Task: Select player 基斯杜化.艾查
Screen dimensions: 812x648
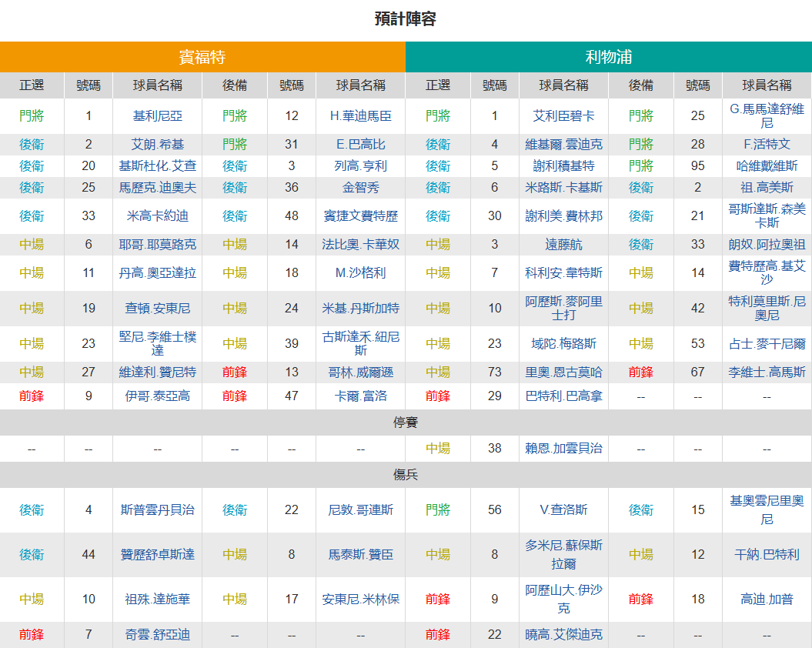Action: coord(158,165)
